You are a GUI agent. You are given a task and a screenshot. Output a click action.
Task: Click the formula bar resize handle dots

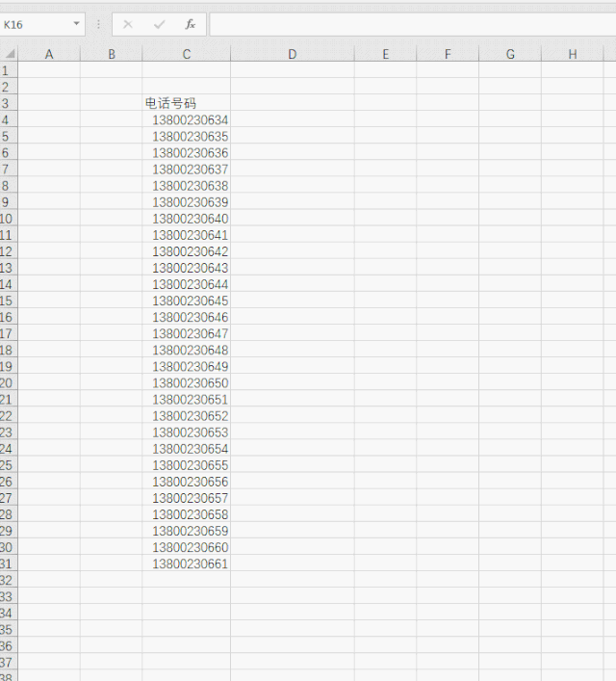[x=98, y=24]
